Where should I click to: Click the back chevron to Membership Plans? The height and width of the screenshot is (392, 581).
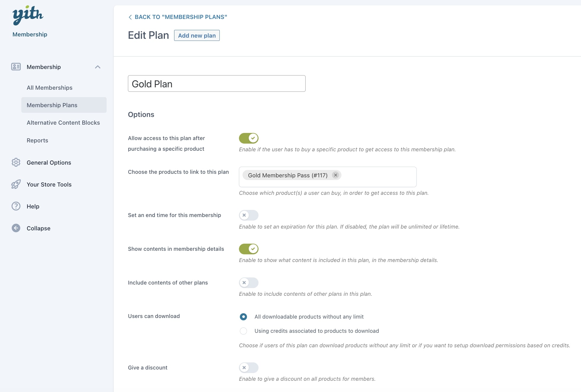point(130,17)
